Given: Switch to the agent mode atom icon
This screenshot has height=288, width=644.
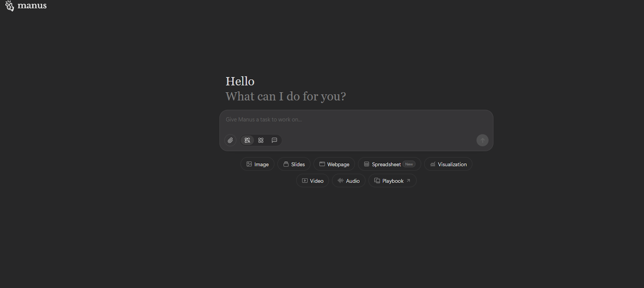Looking at the screenshot, I should coord(261,140).
